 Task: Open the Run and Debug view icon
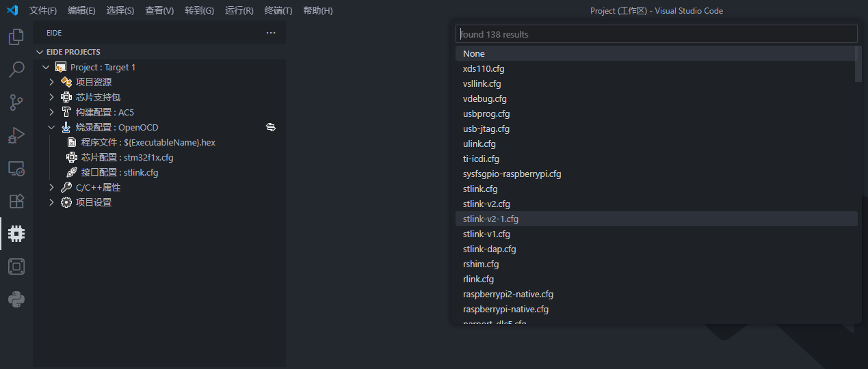tap(16, 135)
